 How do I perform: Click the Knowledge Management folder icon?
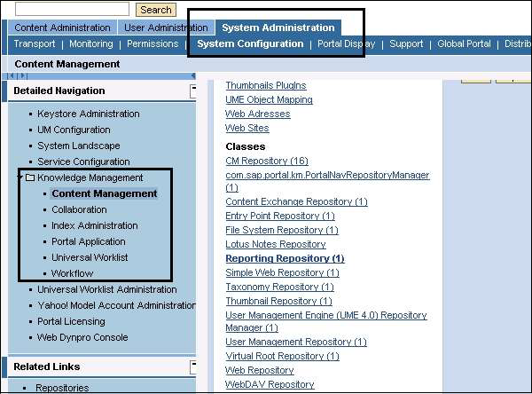(30, 177)
